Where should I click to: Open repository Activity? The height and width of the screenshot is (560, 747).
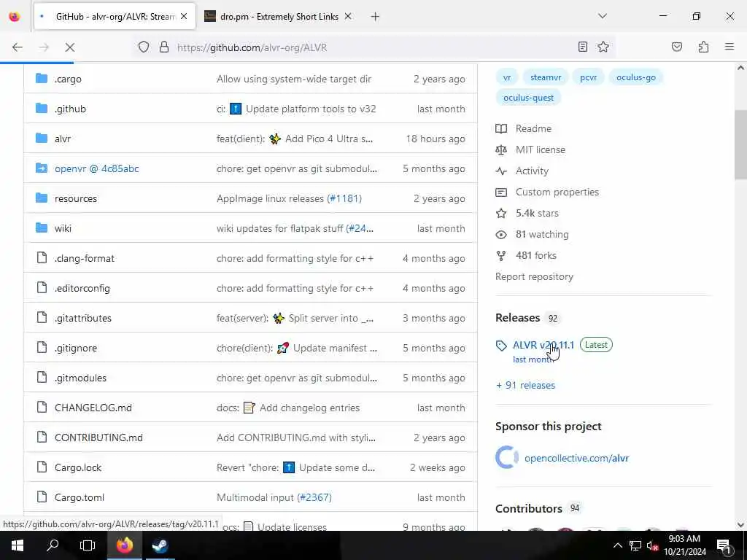532,171
